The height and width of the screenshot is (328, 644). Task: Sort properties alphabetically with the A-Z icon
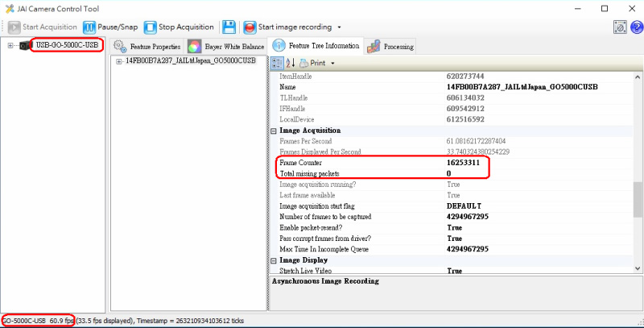click(x=290, y=63)
